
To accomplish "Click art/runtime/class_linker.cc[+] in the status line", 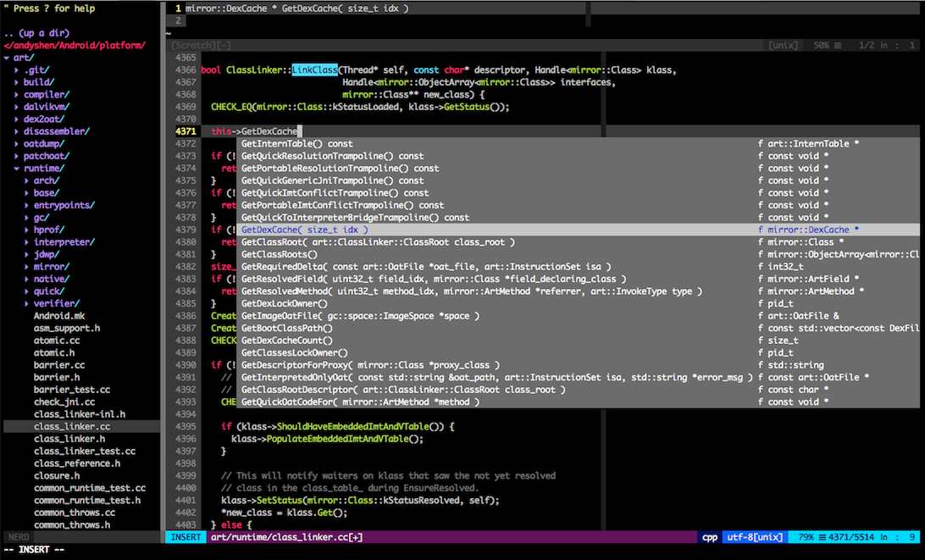I will pyautogui.click(x=286, y=538).
